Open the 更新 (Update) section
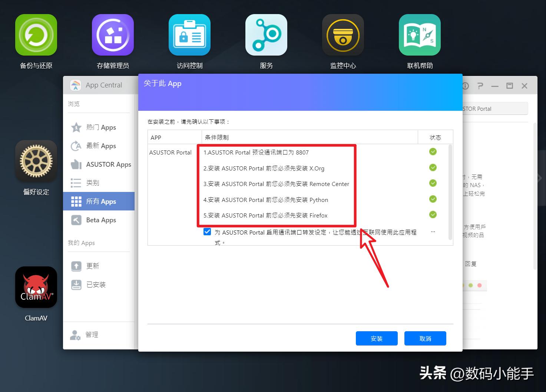This screenshot has height=392, width=546. tap(92, 266)
